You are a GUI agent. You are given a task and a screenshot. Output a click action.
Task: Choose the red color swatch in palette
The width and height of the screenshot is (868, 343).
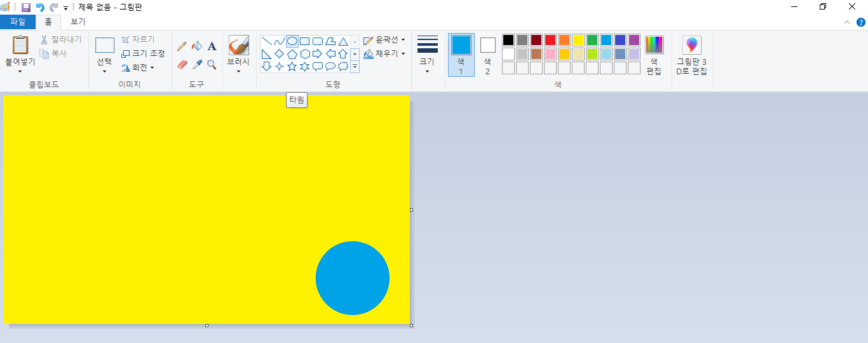pos(550,40)
